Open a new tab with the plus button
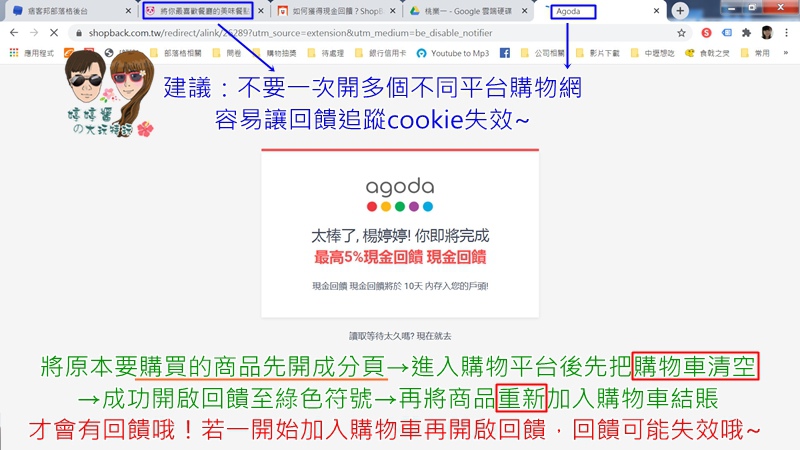This screenshot has width=800, height=450. coord(680,11)
